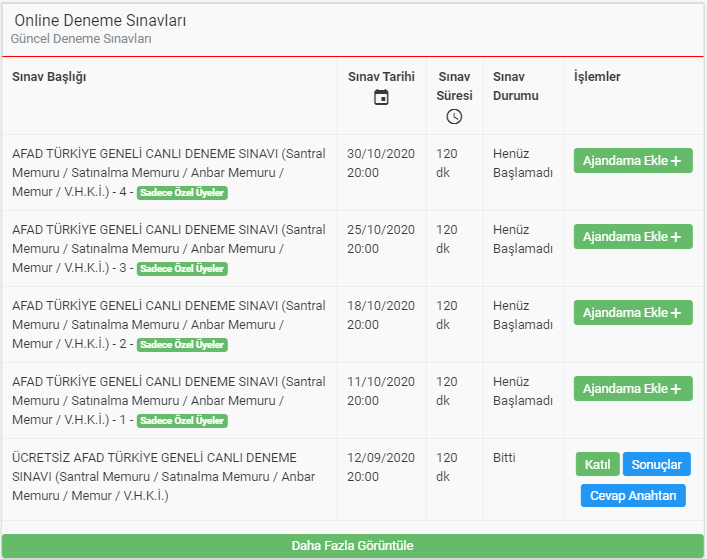The width and height of the screenshot is (707, 559).
Task: Click the clock icon under Sınav Süresi
Action: (454, 117)
